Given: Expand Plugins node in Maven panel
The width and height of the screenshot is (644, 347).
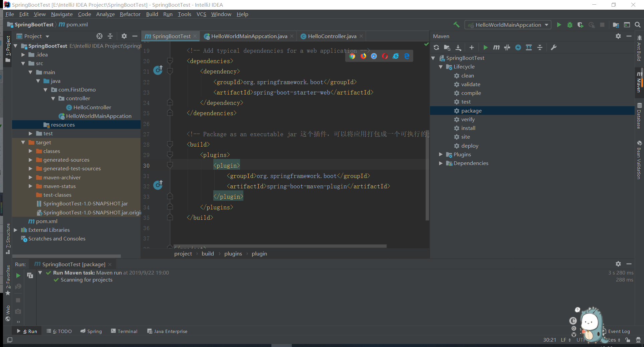Looking at the screenshot, I should click(441, 155).
